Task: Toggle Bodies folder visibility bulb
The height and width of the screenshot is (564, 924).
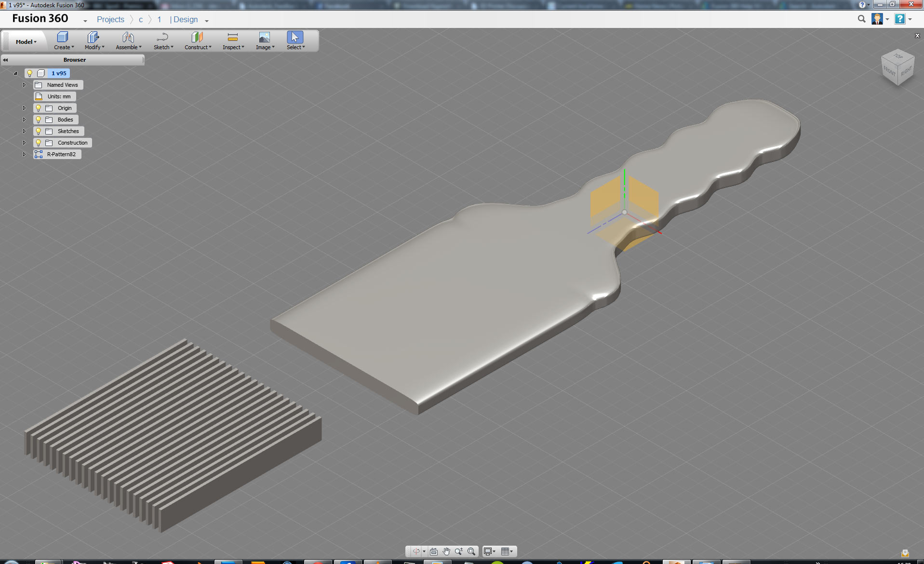Action: pyautogui.click(x=39, y=120)
